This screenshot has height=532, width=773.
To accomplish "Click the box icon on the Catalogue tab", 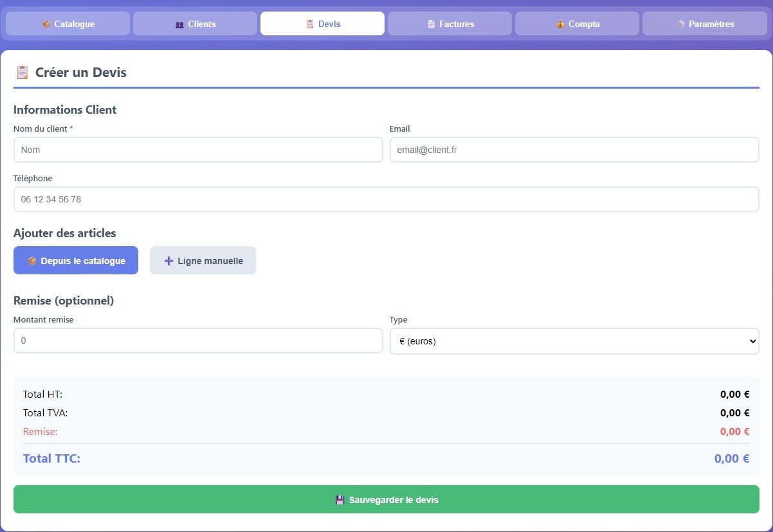I will (x=46, y=24).
